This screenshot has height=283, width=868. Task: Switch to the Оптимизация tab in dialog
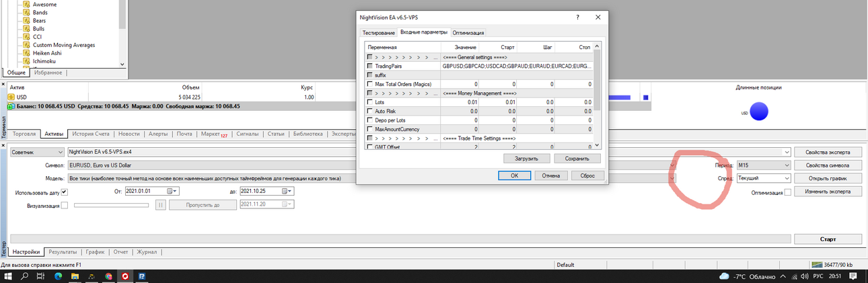click(468, 32)
